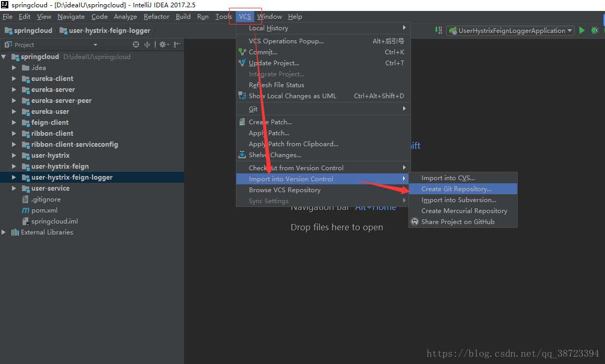Click the Scroll from Source target icon

point(136,45)
